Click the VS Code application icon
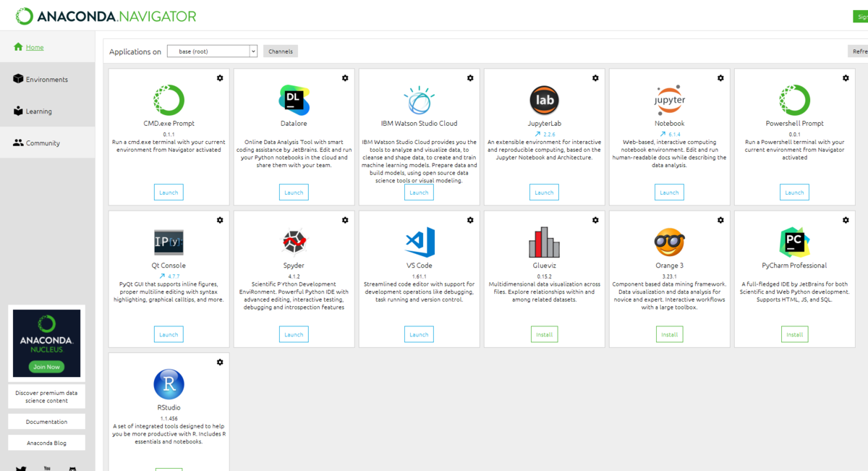The image size is (868, 471). point(419,242)
